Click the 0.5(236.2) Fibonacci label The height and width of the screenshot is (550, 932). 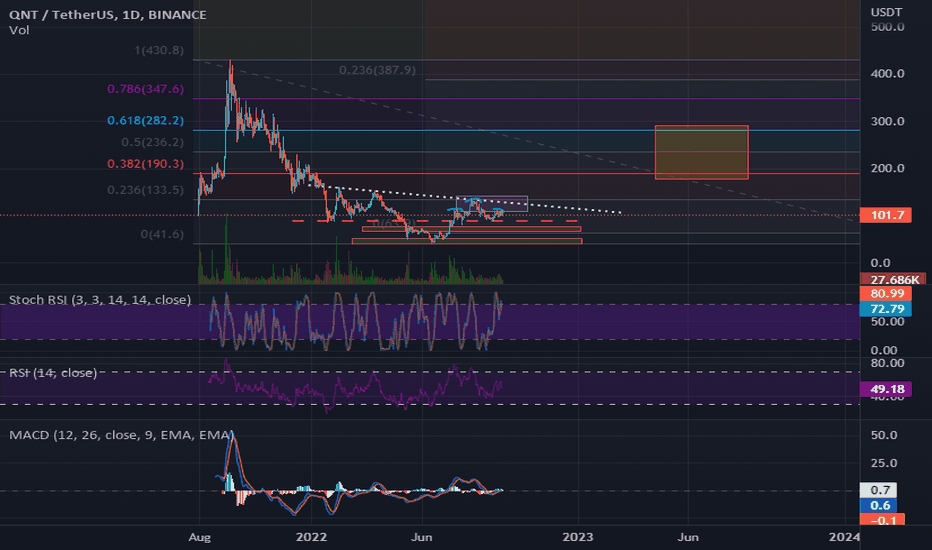(153, 142)
